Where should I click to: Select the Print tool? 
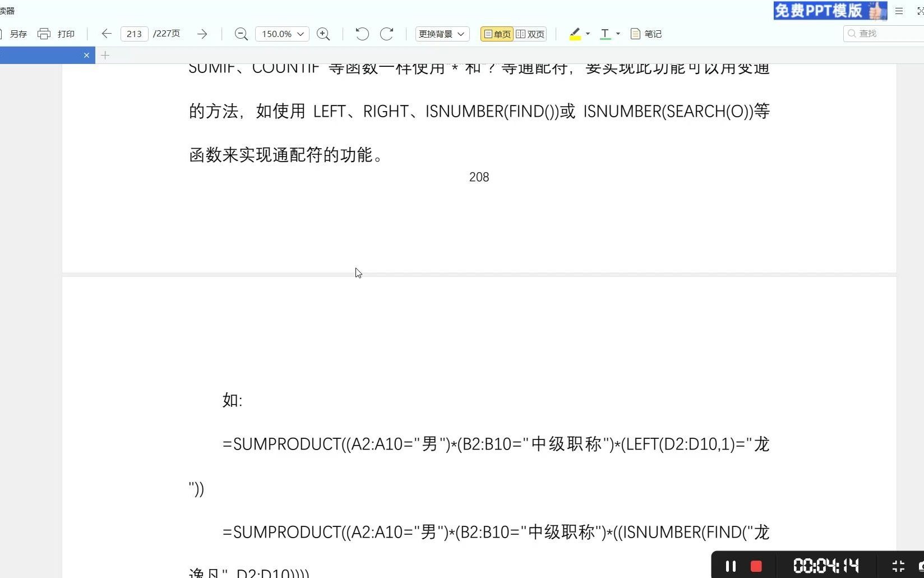tap(58, 34)
